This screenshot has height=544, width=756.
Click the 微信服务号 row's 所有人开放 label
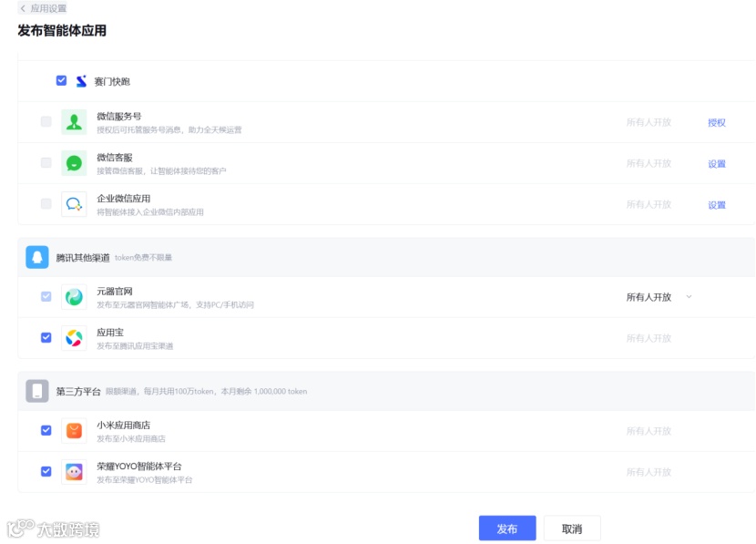pyautogui.click(x=649, y=122)
